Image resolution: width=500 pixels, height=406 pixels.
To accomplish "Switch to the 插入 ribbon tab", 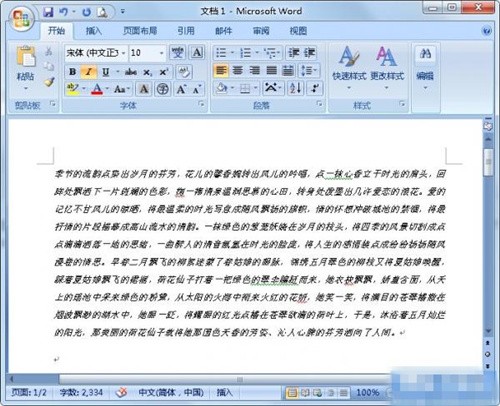I will click(93, 31).
